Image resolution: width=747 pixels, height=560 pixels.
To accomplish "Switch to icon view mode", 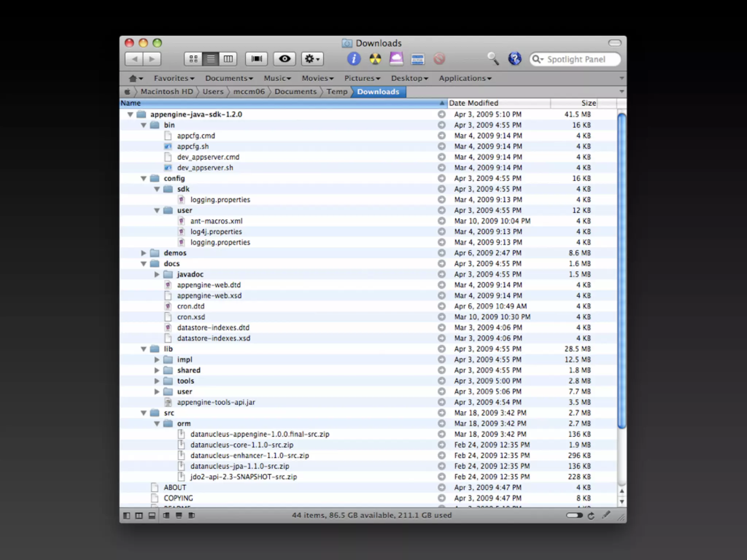I will point(193,59).
